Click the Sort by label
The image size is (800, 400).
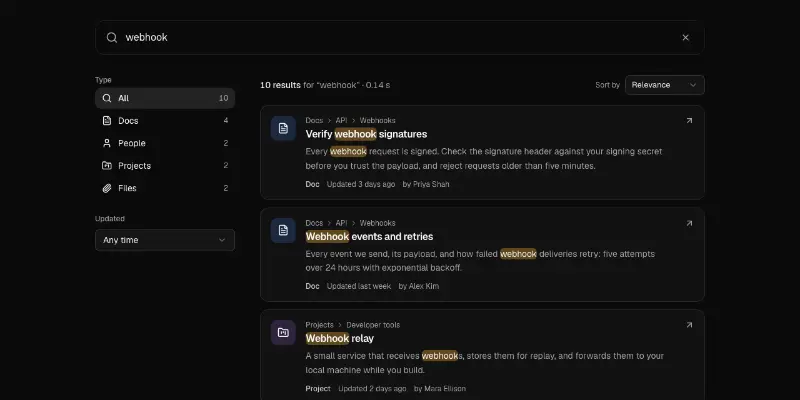607,85
